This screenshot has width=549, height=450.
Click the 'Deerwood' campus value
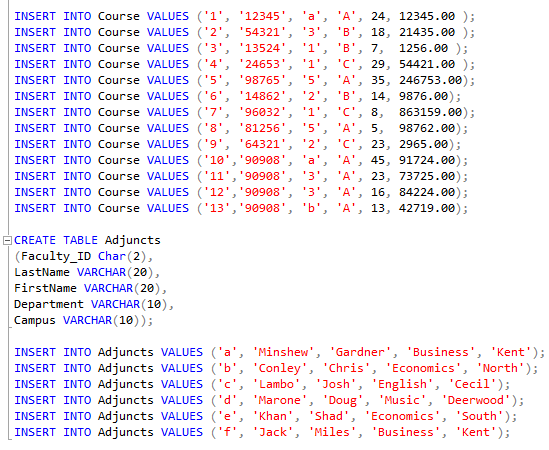coord(476,400)
